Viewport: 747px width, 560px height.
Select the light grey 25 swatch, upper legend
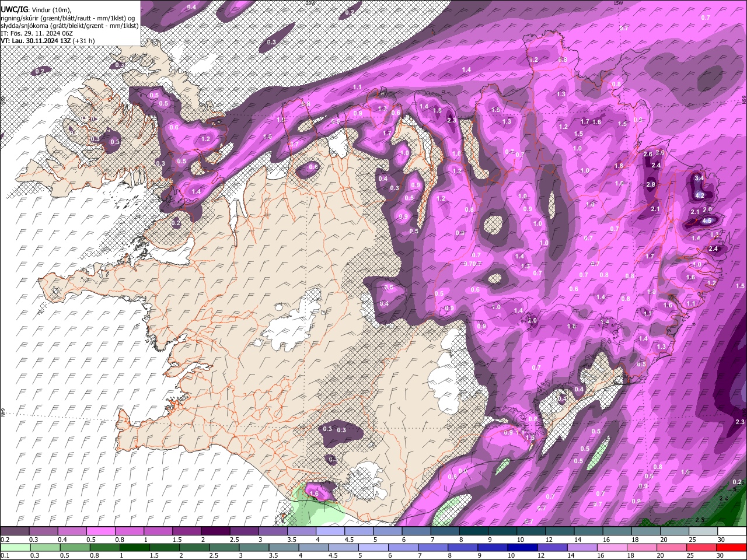(703, 531)
